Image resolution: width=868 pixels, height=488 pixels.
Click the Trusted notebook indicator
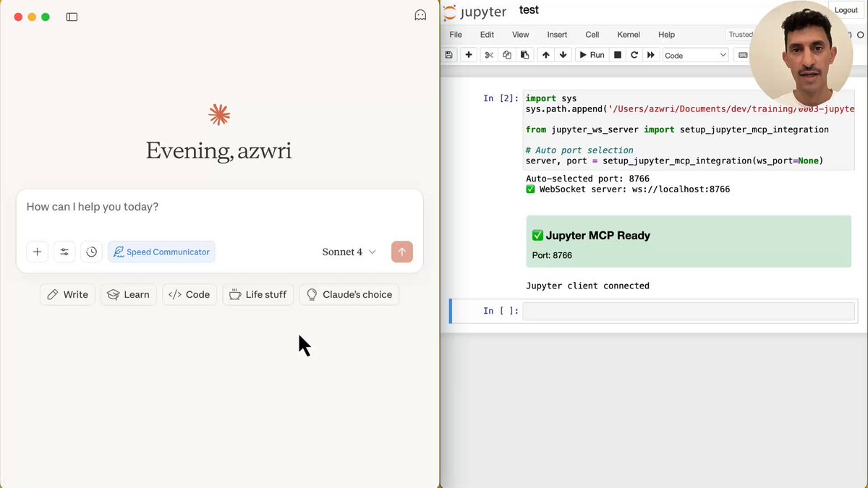tap(740, 35)
